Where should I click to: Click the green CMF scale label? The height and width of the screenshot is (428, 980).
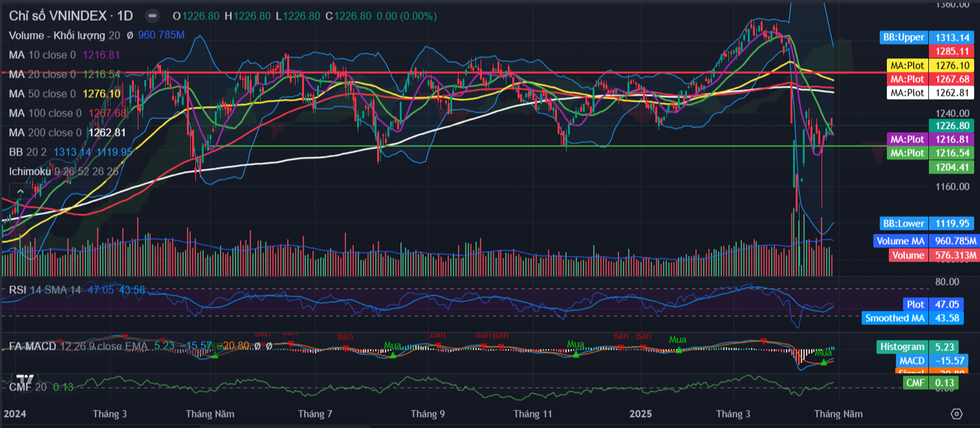[x=915, y=383]
